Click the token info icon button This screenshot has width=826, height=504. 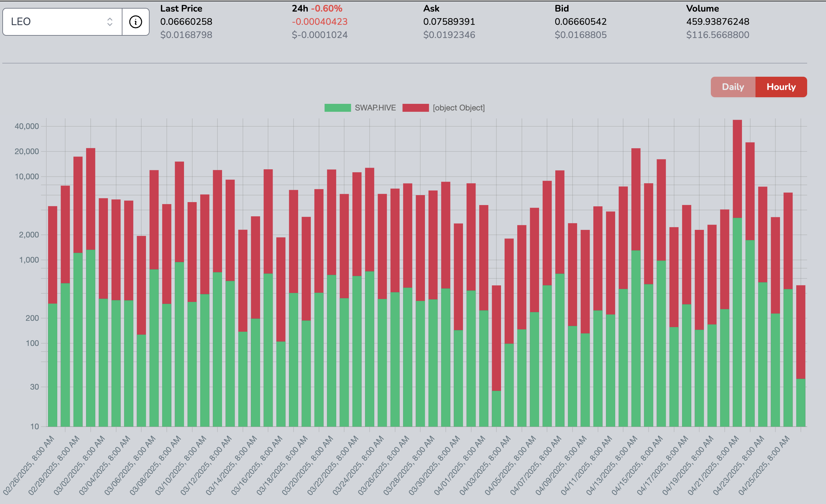pos(135,22)
